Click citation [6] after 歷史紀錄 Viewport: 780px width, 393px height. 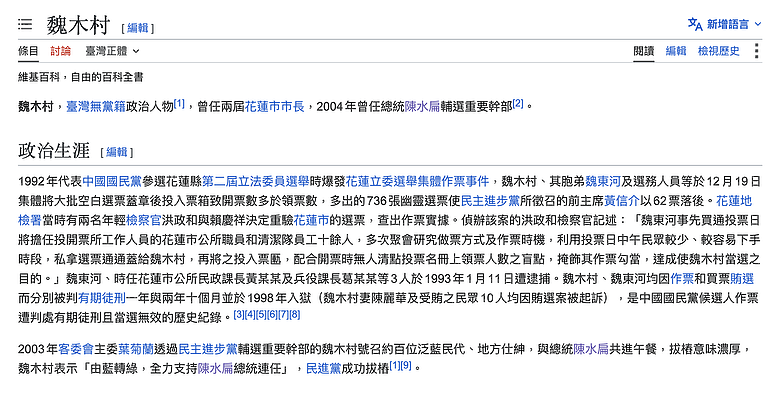[273, 315]
